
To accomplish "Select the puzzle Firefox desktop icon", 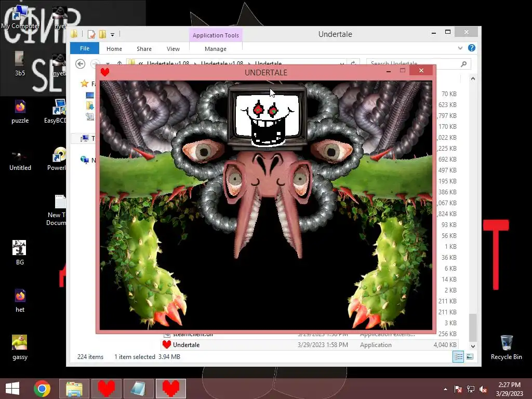I will click(20, 112).
